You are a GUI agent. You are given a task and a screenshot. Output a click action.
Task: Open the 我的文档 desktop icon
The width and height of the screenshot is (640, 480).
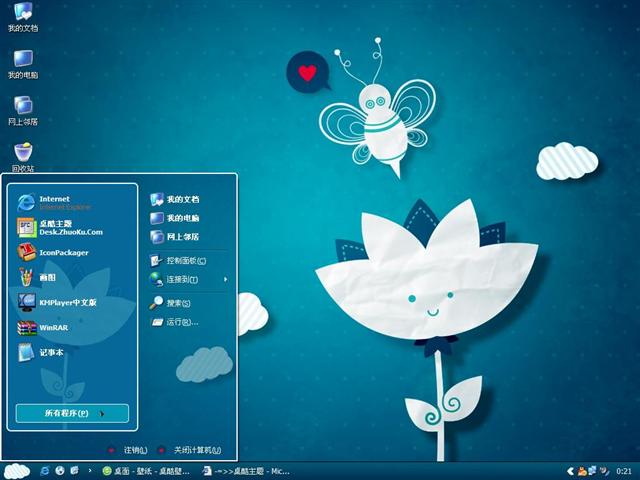pos(23,16)
